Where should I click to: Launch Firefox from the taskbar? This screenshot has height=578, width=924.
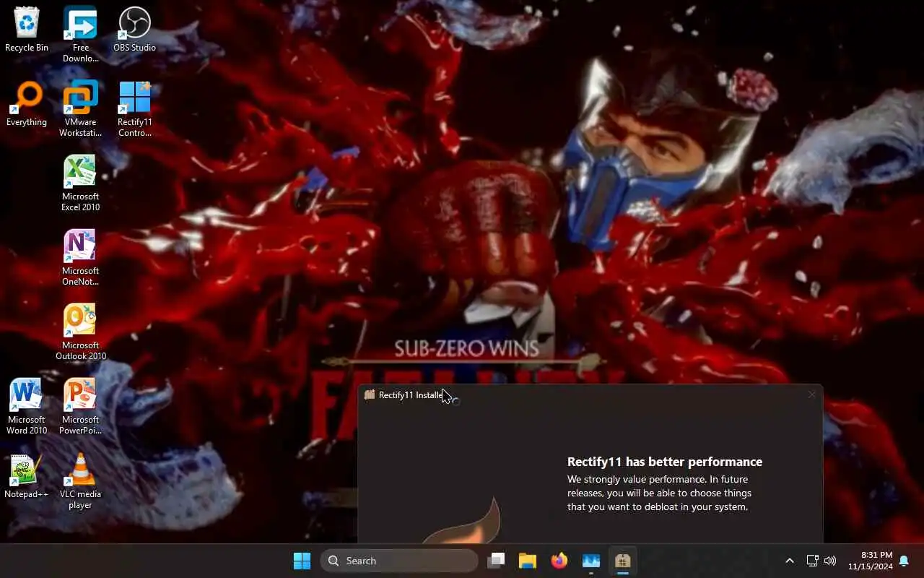click(559, 561)
